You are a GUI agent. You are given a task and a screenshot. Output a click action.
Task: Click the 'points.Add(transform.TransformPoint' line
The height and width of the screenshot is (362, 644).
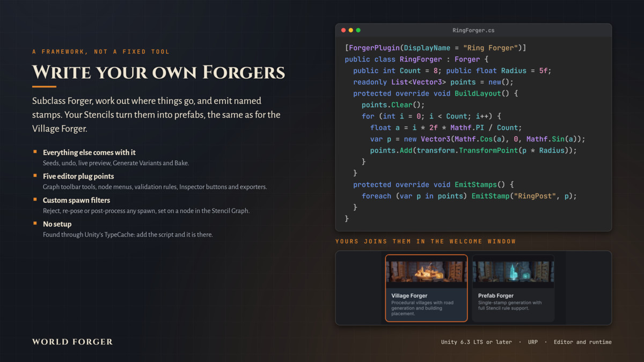[473, 150]
